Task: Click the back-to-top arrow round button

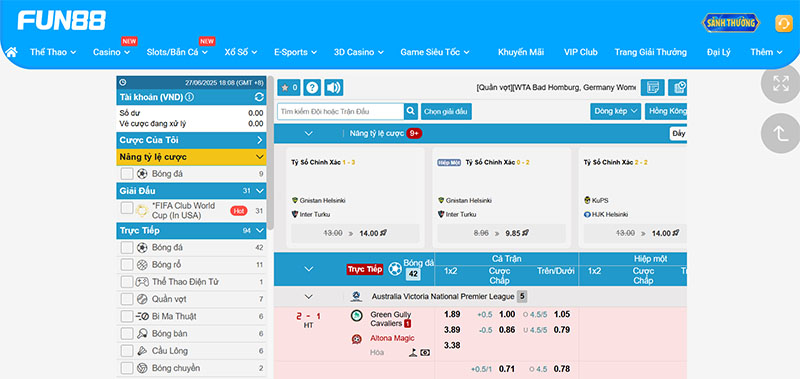Action: click(781, 134)
